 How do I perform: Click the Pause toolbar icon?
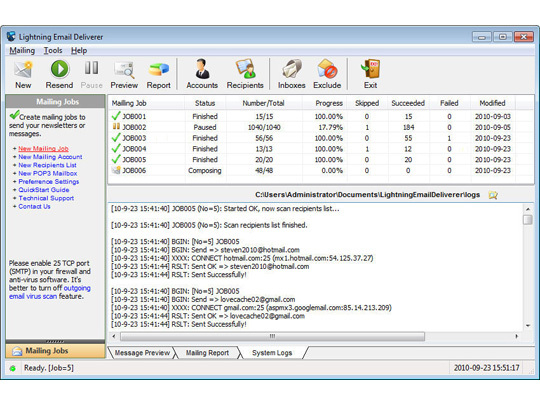click(91, 68)
